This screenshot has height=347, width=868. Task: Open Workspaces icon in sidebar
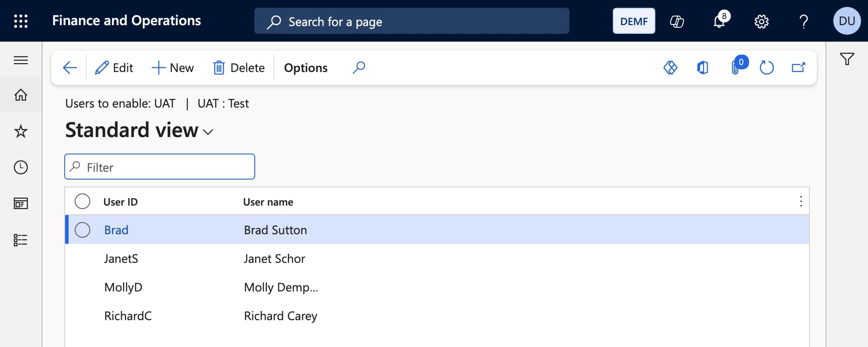(x=21, y=203)
